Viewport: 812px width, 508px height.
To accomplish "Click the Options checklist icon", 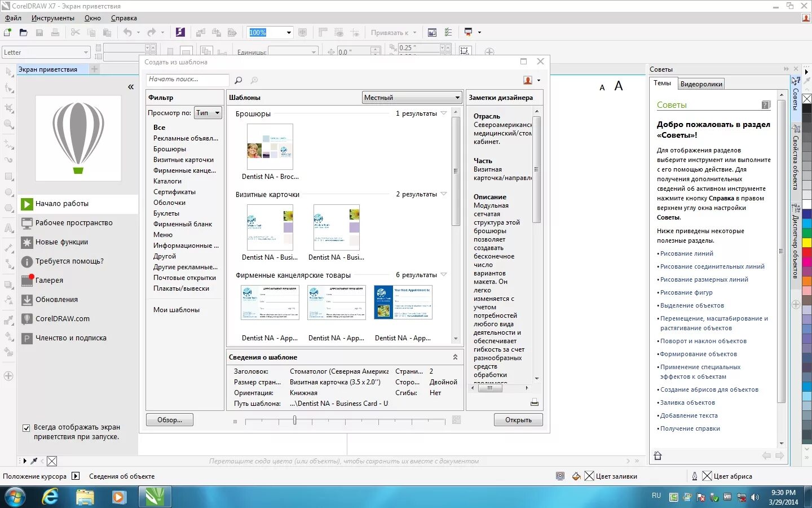I will pyautogui.click(x=448, y=33).
